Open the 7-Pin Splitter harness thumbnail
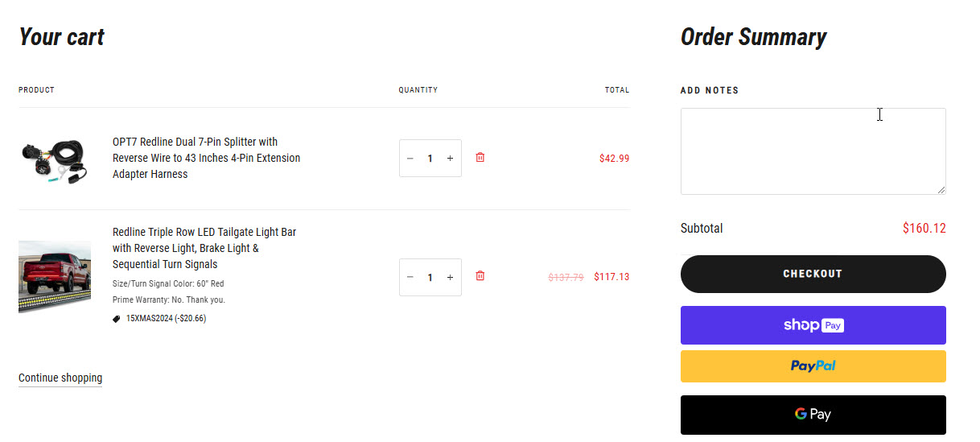Screen dimensions: 980x442 (x=55, y=159)
